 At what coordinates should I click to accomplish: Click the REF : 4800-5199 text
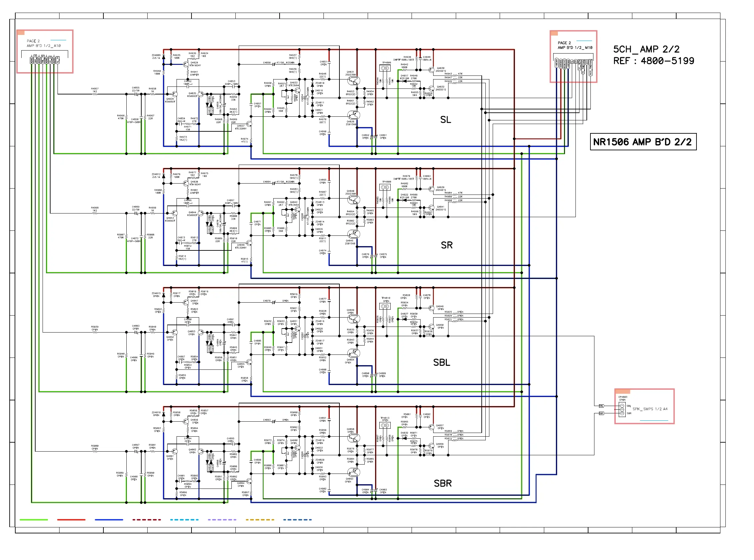(653, 61)
